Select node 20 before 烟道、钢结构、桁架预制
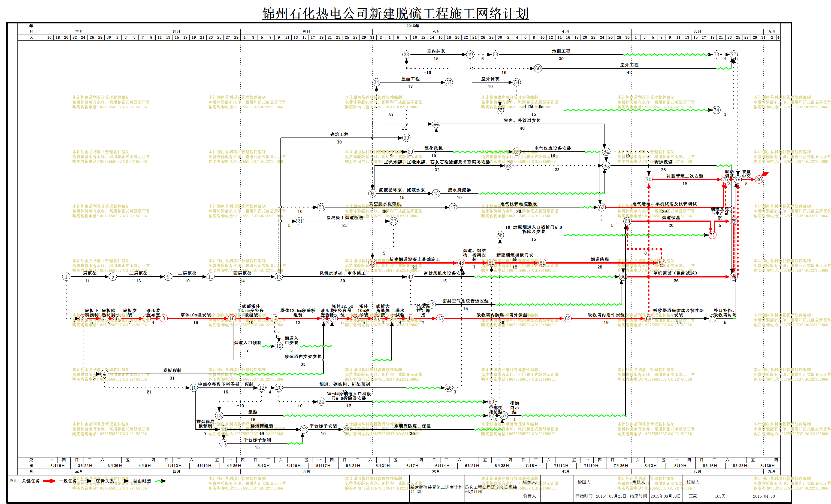The width and height of the screenshot is (831, 504). (x=279, y=388)
